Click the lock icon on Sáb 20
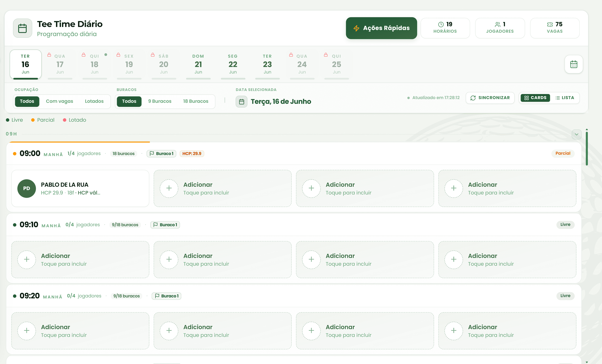This screenshot has width=602, height=364. point(153,55)
